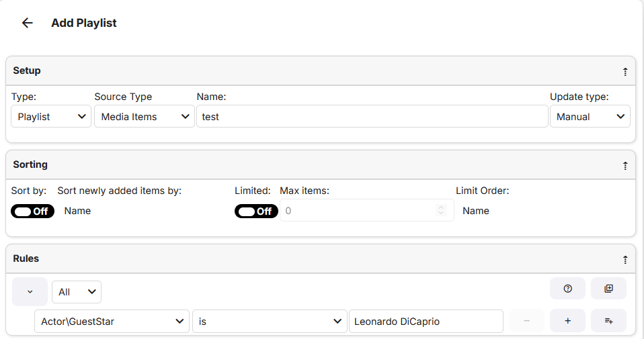This screenshot has height=339, width=644.
Task: Collapse the Setup section arrow icon
Action: point(625,71)
